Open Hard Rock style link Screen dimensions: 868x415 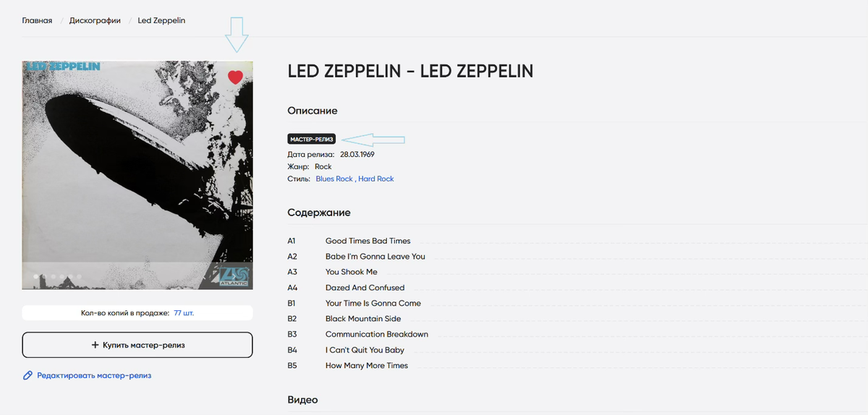click(x=376, y=179)
